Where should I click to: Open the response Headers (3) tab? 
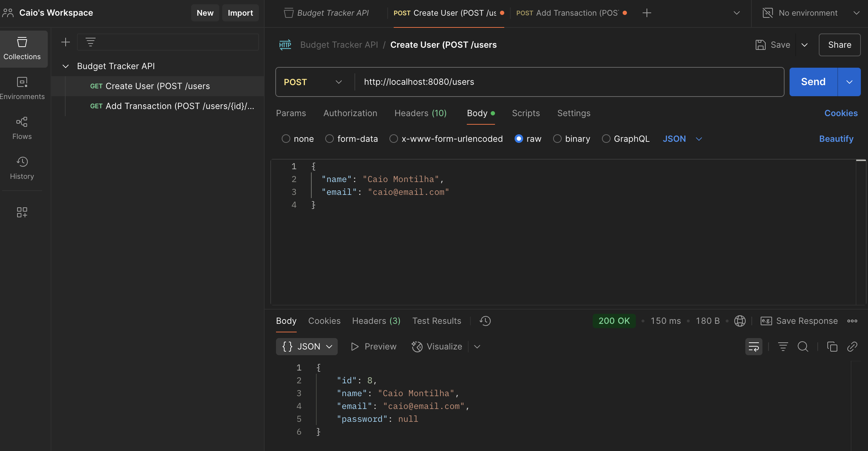point(376,321)
